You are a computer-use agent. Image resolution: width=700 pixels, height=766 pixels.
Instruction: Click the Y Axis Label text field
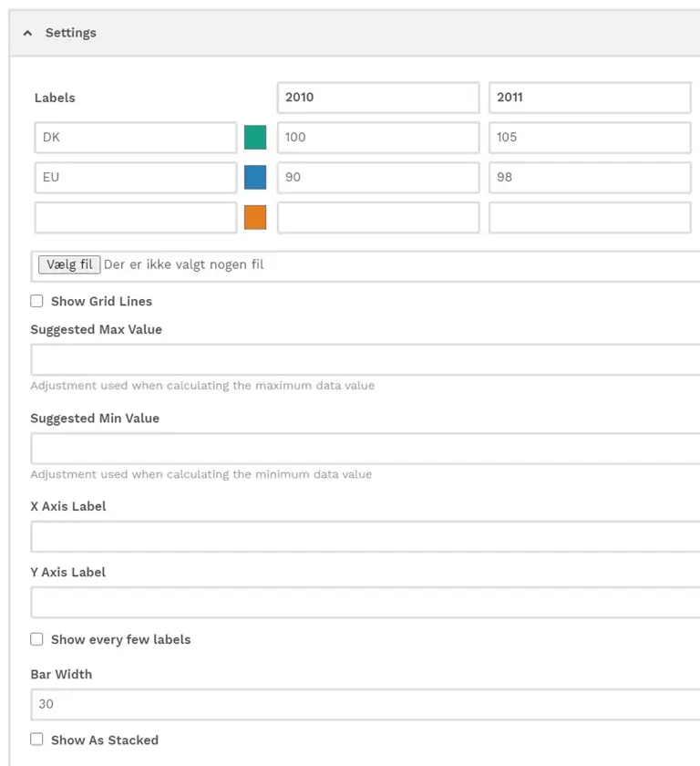365,603
